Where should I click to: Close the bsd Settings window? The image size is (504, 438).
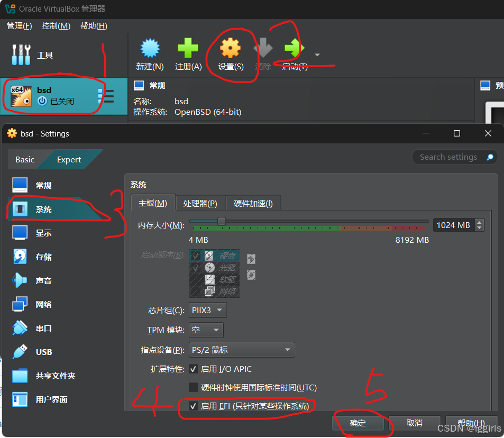tap(488, 133)
